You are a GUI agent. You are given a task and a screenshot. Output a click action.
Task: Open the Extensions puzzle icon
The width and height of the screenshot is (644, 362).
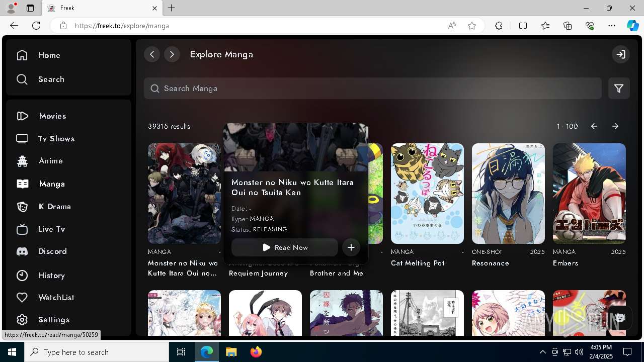pyautogui.click(x=499, y=26)
